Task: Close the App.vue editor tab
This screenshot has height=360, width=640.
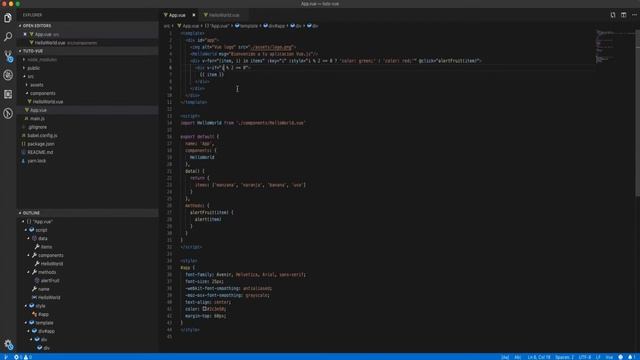Action: (194, 15)
